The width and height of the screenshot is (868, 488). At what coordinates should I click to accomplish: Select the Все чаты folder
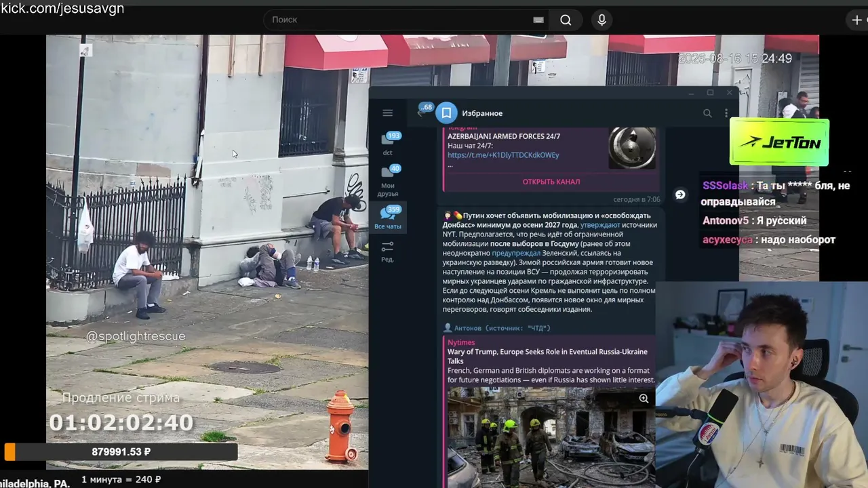coord(387,218)
